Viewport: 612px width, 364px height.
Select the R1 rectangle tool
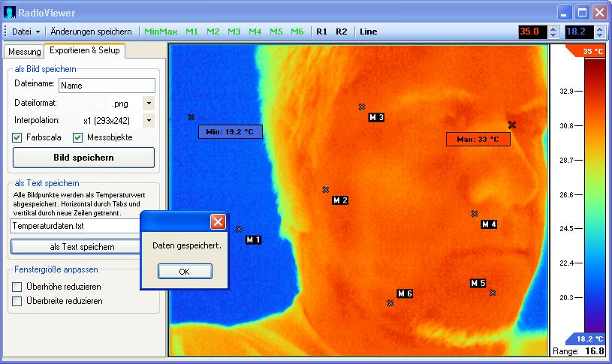pyautogui.click(x=321, y=32)
